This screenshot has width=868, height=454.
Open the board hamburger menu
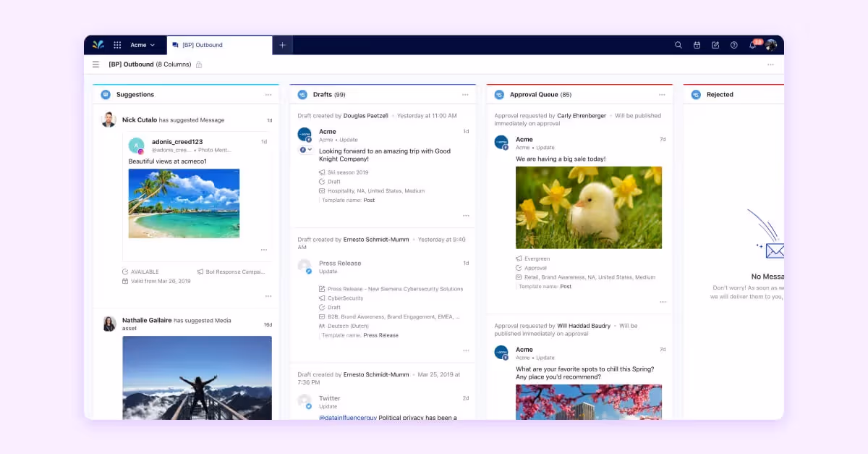click(95, 64)
